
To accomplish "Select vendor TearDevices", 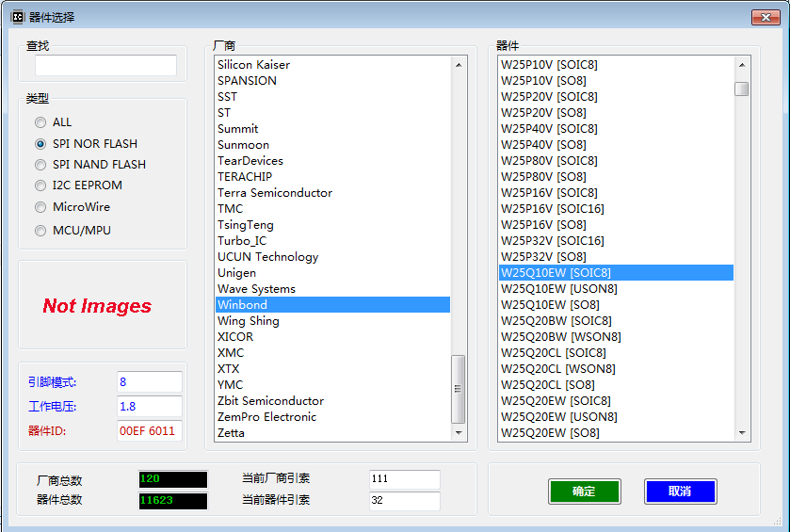I will click(332, 161).
